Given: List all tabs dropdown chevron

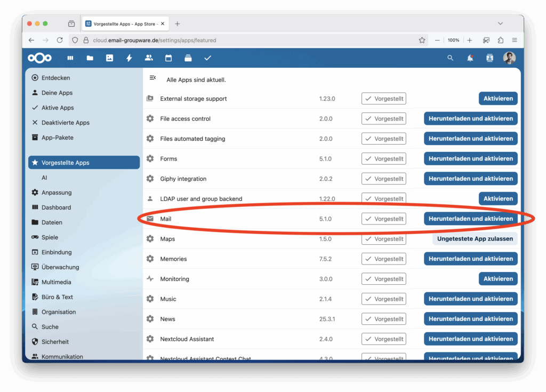Looking at the screenshot, I should coord(500,23).
